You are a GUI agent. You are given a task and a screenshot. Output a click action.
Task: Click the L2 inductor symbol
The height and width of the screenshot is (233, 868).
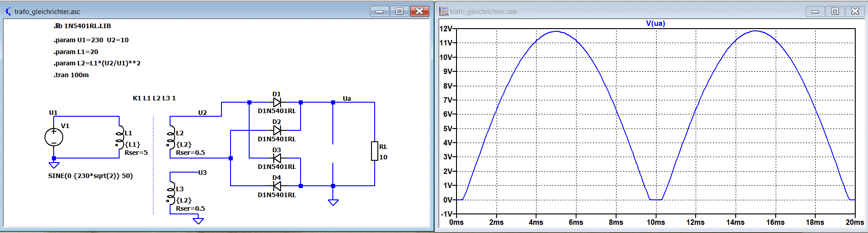tap(171, 138)
